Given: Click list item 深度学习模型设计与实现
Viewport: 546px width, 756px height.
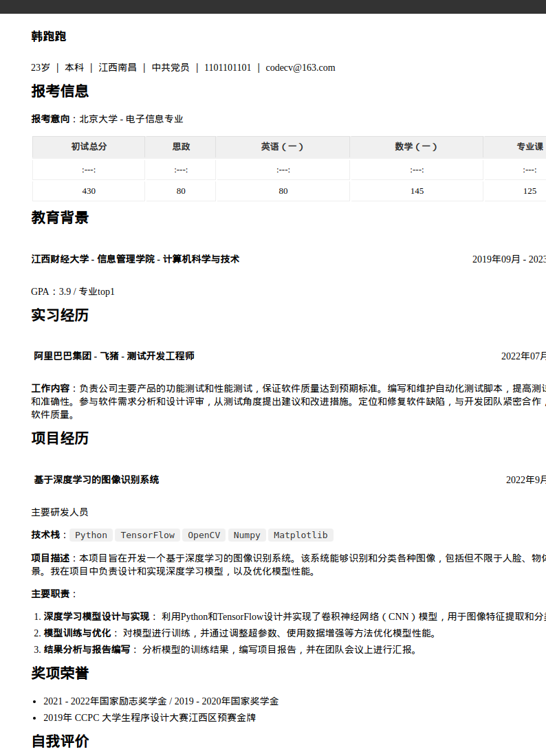Looking at the screenshot, I should point(96,616).
